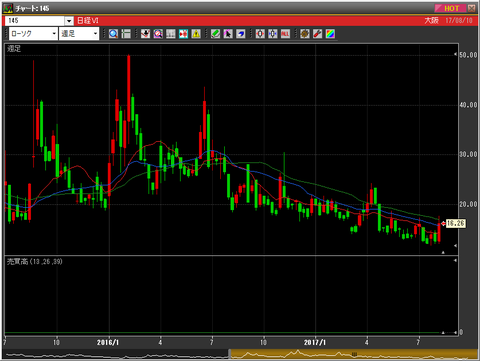Close the chart window
This screenshot has height=361, width=480.
[472, 8]
